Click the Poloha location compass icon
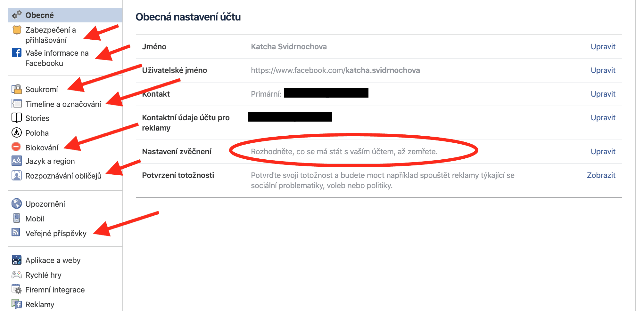Screen dimensions: 644x311 click(17, 132)
